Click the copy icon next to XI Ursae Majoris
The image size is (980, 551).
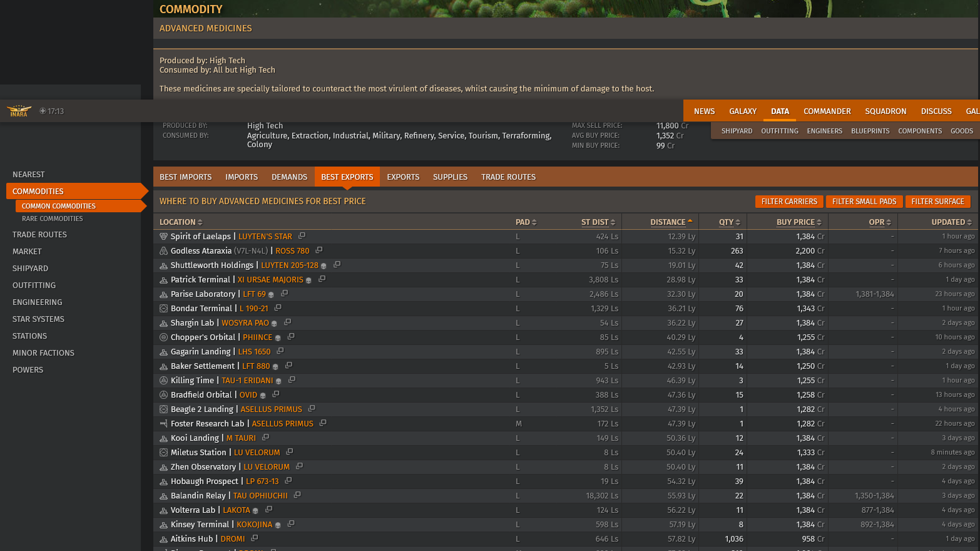(322, 279)
